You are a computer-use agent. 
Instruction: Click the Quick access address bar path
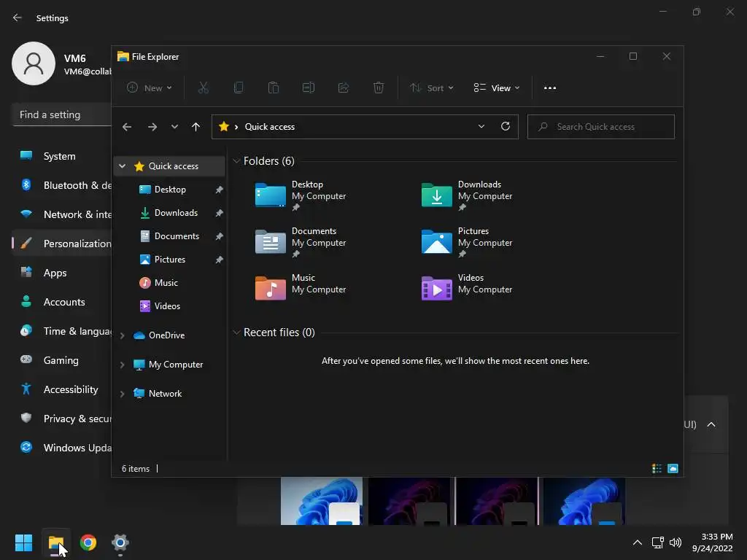click(x=270, y=127)
